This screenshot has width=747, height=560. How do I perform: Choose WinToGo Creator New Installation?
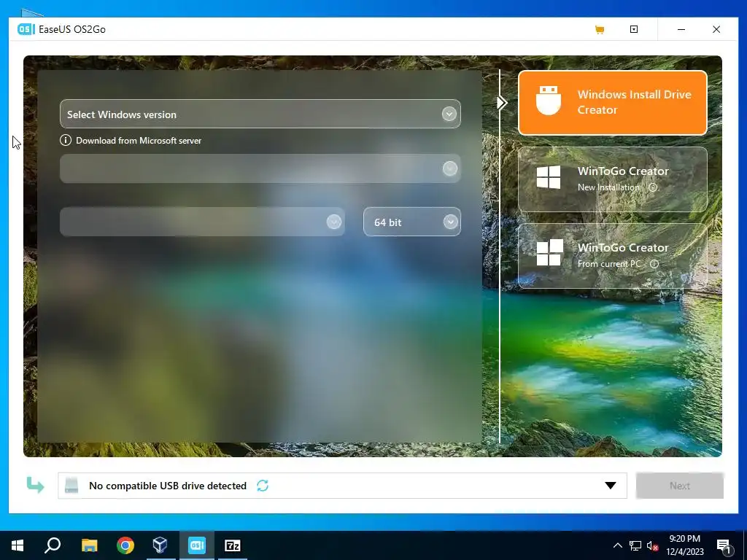(612, 179)
